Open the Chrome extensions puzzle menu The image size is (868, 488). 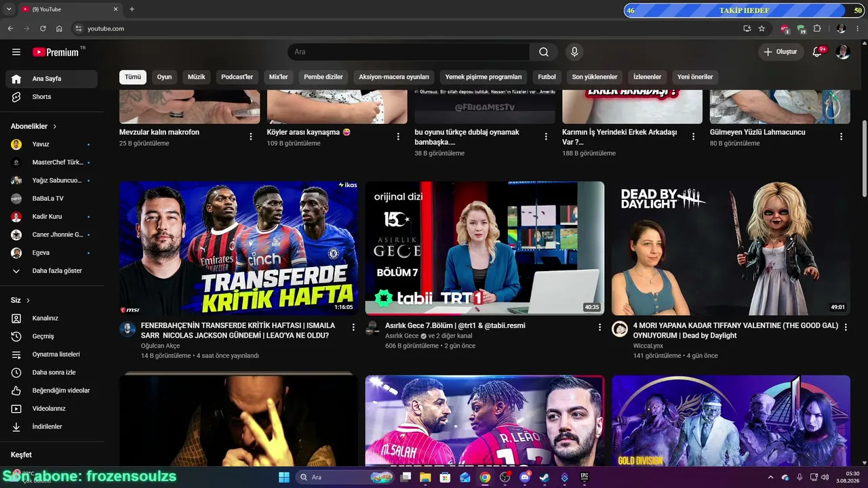[817, 28]
